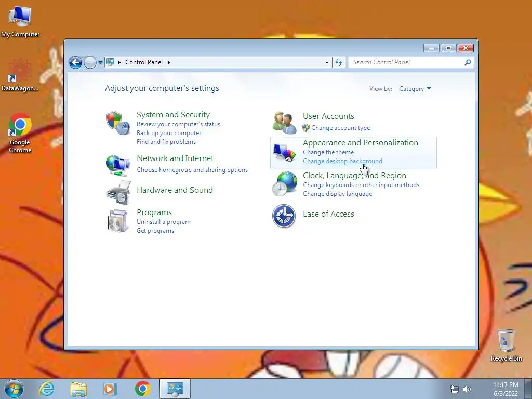Image resolution: width=532 pixels, height=399 pixels.
Task: Refresh the Control Panel address bar
Action: point(339,62)
